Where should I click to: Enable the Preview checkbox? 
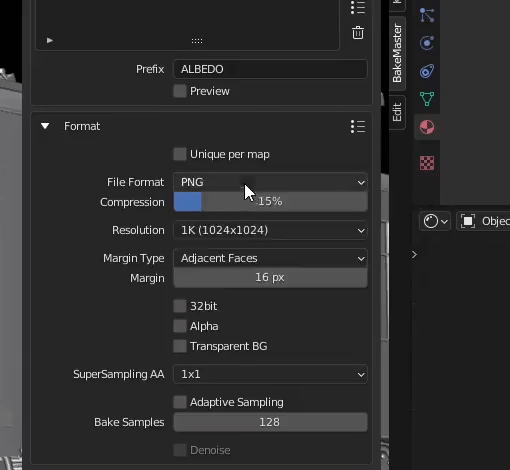180,91
